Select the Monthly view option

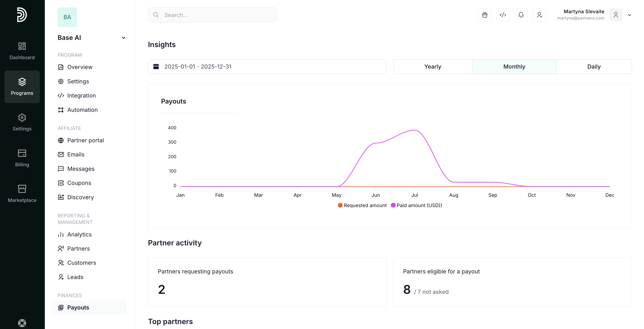514,67
